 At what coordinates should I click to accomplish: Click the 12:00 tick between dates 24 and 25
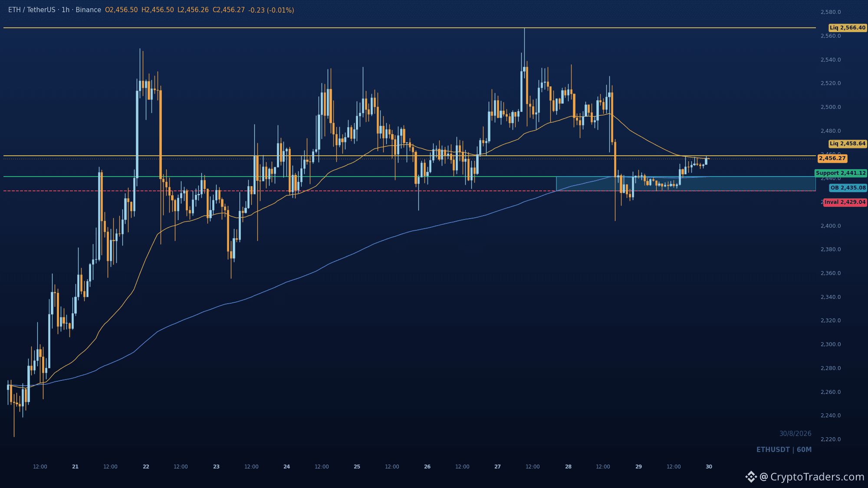322,467
